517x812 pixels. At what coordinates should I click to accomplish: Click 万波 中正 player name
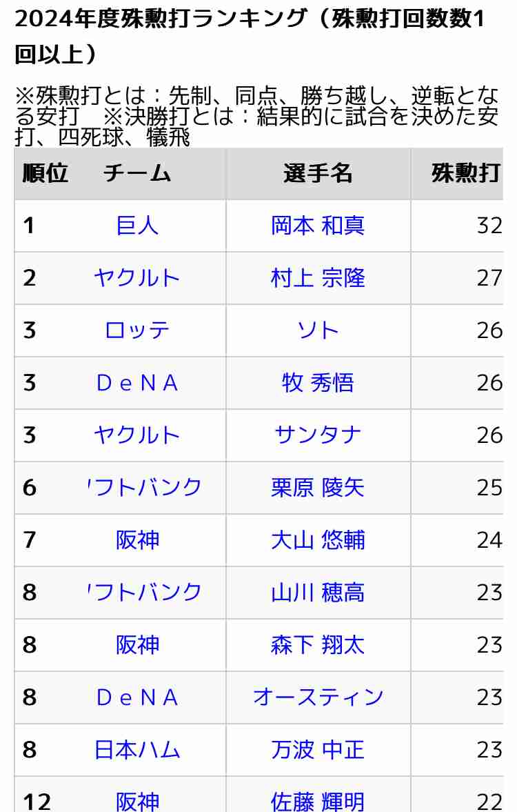(318, 750)
